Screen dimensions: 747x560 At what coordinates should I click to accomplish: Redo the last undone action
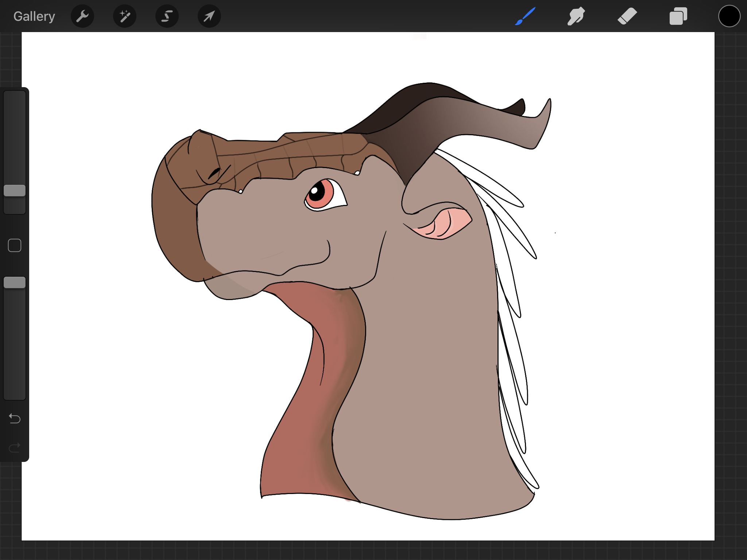point(15,447)
